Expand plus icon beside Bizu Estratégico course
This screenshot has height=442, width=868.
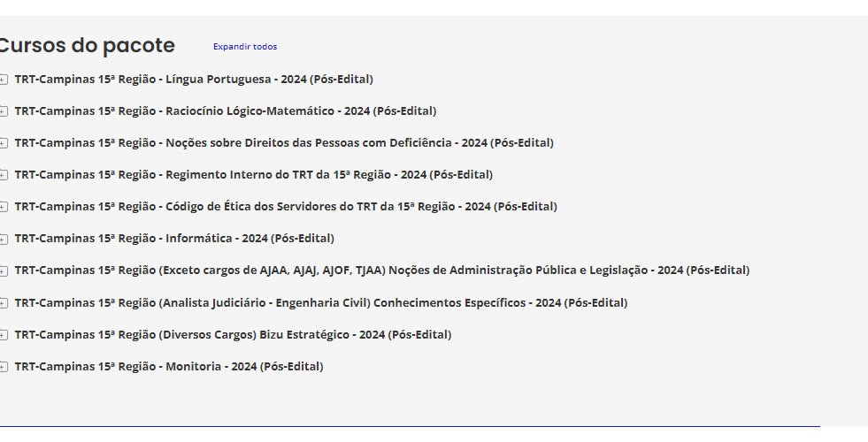click(3, 335)
